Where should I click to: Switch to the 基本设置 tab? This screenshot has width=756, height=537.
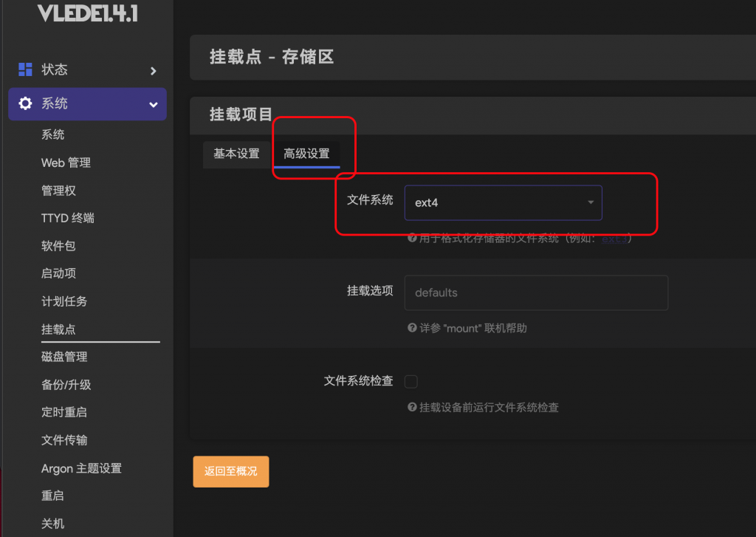[x=236, y=154]
